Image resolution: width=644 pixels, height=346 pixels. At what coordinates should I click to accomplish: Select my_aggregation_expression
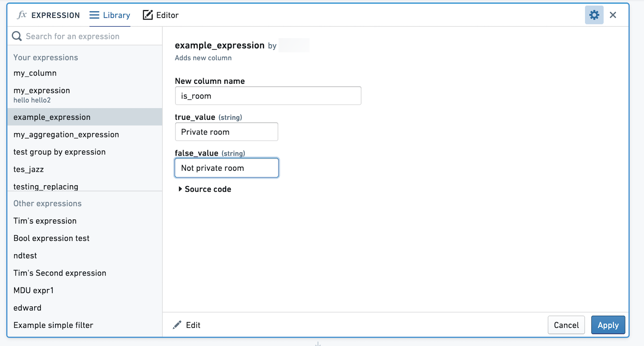pyautogui.click(x=85, y=134)
